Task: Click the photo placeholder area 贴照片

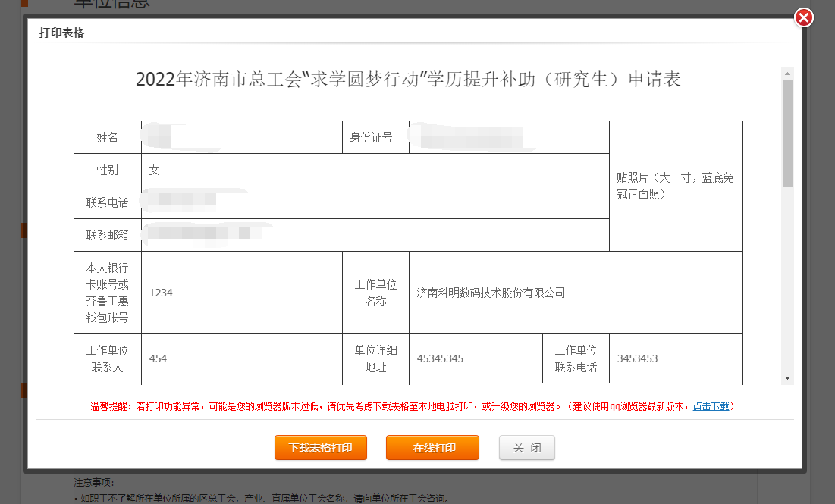Action: point(675,184)
